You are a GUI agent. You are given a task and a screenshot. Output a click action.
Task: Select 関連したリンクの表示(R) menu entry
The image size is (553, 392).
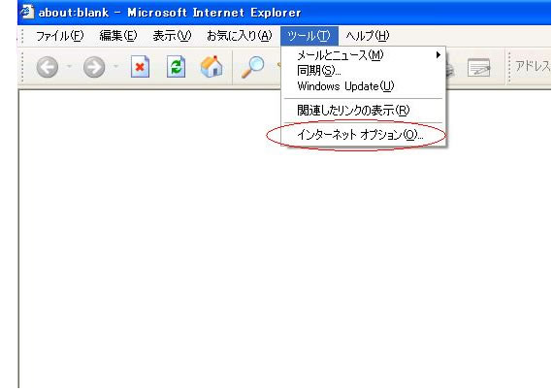(x=363, y=111)
